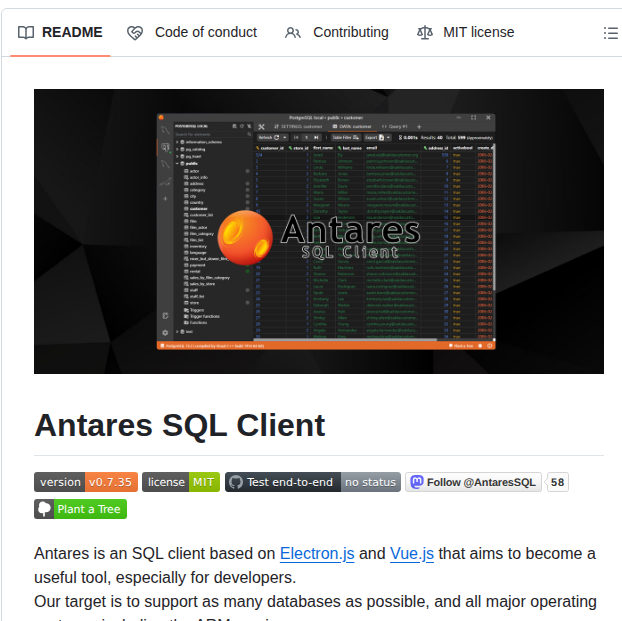Click the version v0.7.35 badge

pos(86,482)
